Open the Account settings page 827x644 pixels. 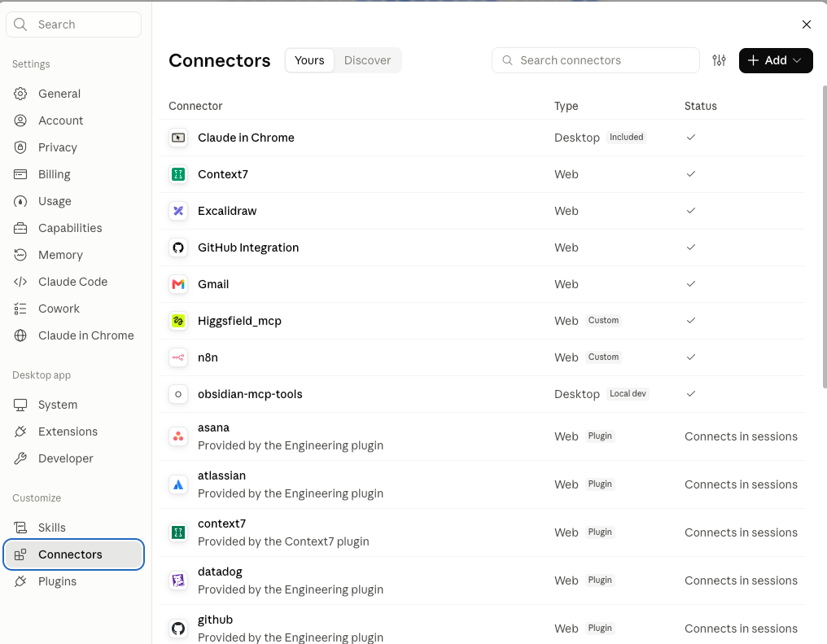click(73, 120)
